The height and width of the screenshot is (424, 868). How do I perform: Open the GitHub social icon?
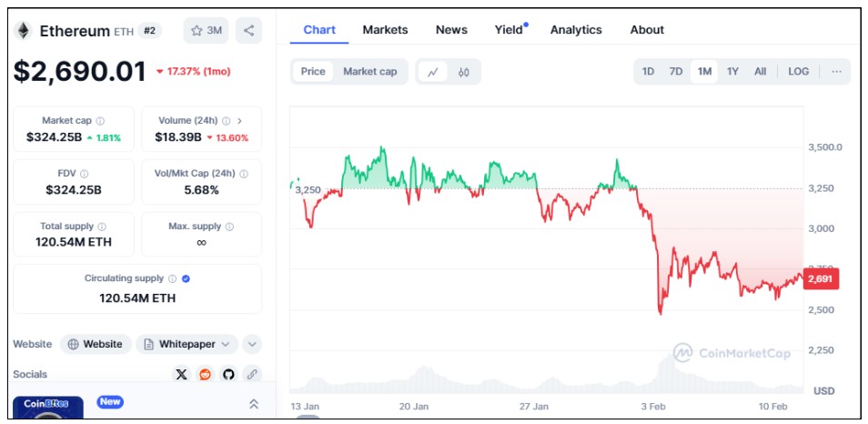pyautogui.click(x=228, y=374)
